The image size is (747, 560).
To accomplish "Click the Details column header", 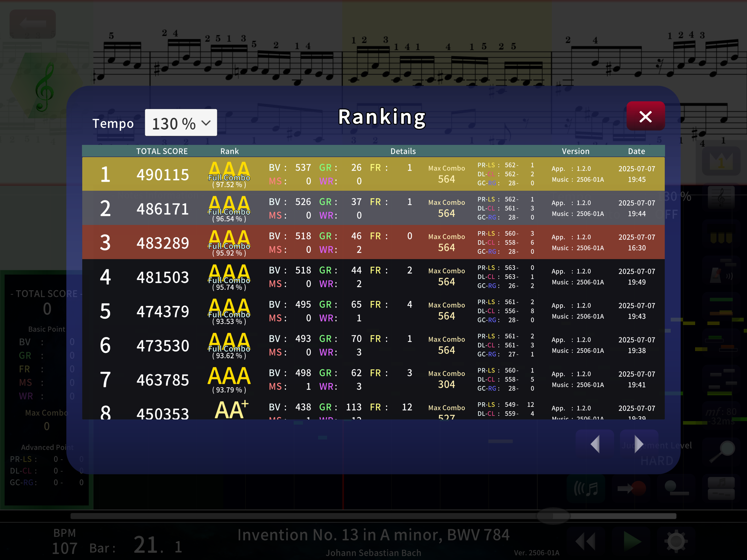I will pyautogui.click(x=403, y=151).
